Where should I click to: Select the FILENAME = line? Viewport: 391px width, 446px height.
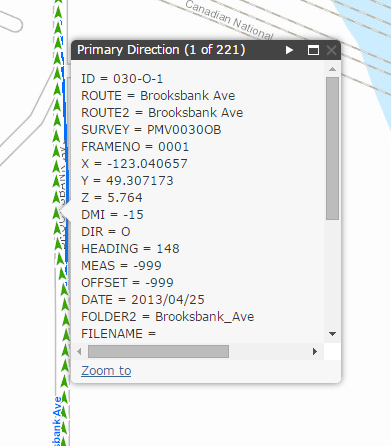coord(118,334)
